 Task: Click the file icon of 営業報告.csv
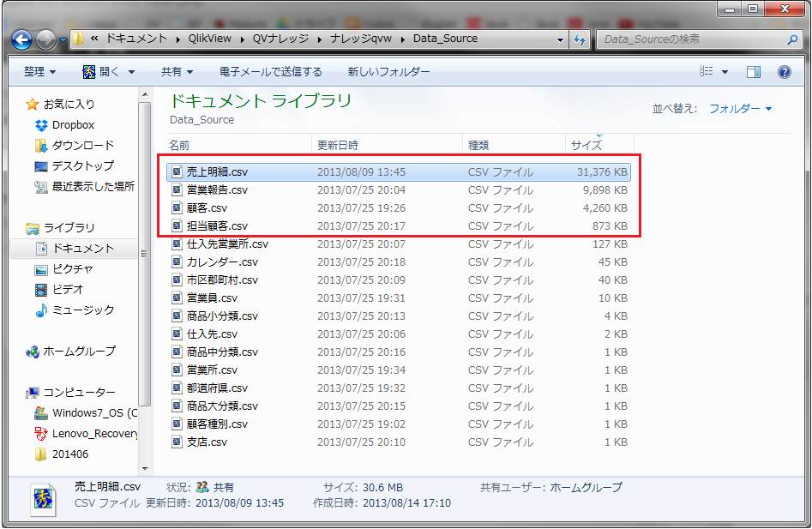(177, 190)
